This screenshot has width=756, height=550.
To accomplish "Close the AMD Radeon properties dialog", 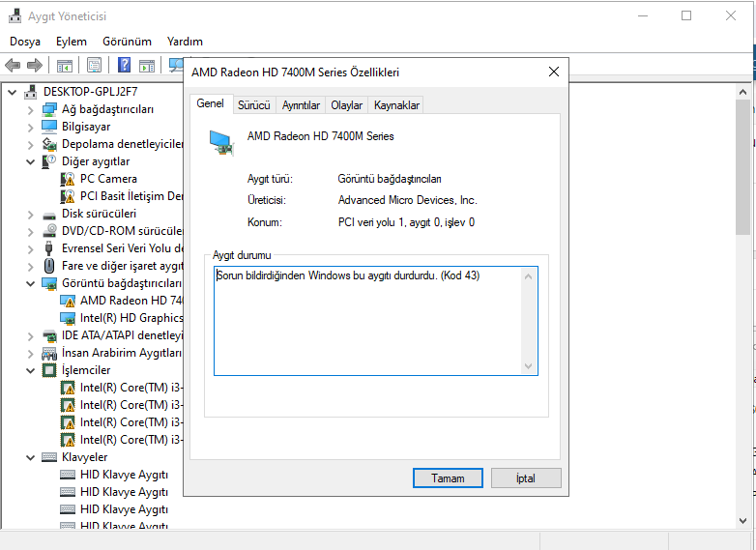I will pos(554,72).
